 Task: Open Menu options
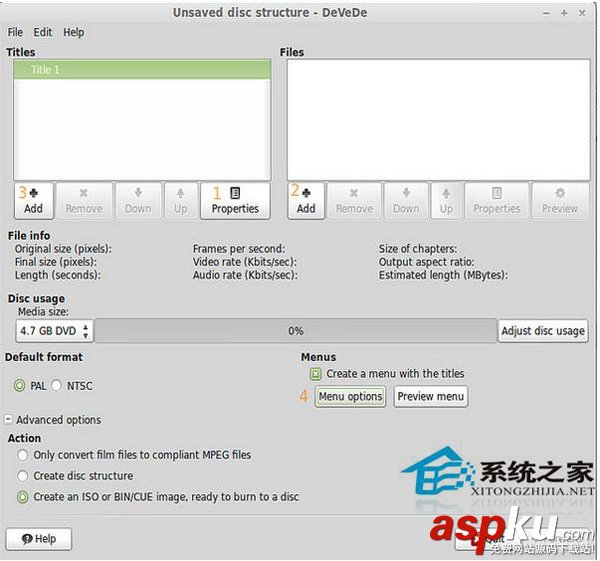point(350,396)
